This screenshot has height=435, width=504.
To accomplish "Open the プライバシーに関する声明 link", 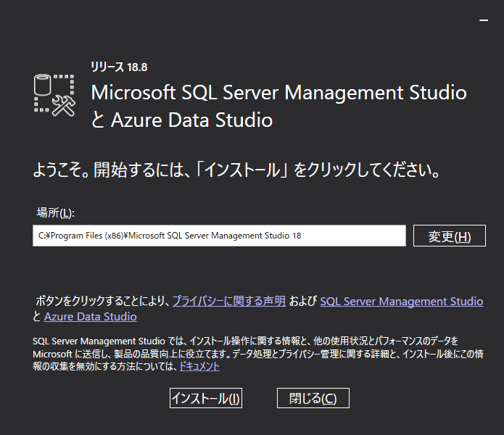I will coord(228,302).
